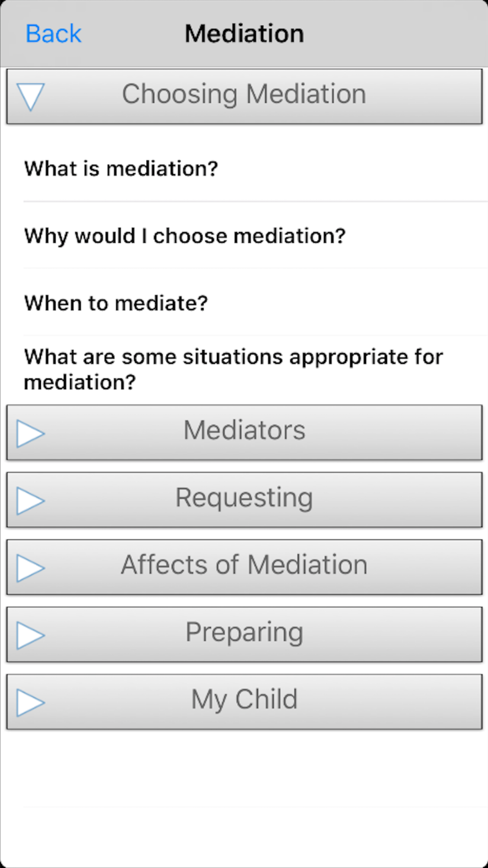Click the Requesting triangle icon
The width and height of the screenshot is (488, 868).
pos(31,500)
